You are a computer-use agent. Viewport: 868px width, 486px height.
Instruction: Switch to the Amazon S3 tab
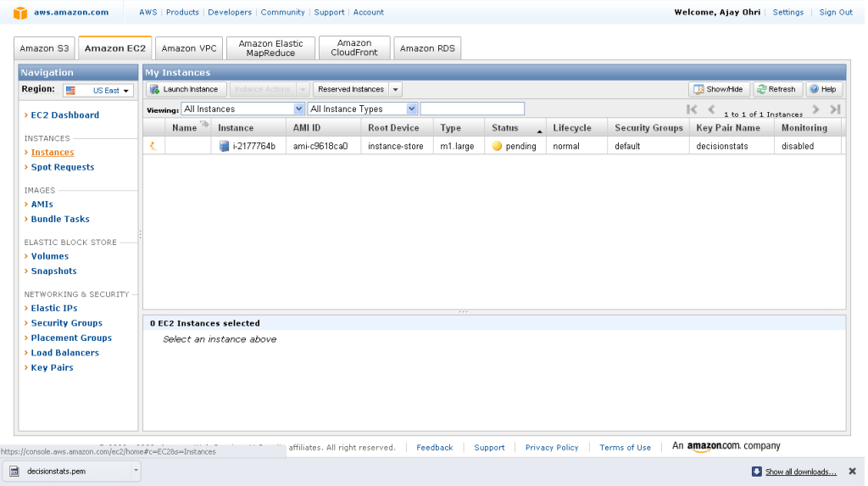coord(44,48)
